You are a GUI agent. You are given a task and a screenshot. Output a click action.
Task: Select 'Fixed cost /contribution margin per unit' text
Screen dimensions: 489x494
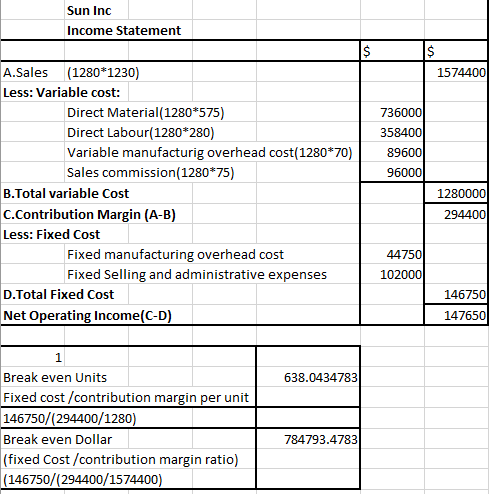(126, 398)
